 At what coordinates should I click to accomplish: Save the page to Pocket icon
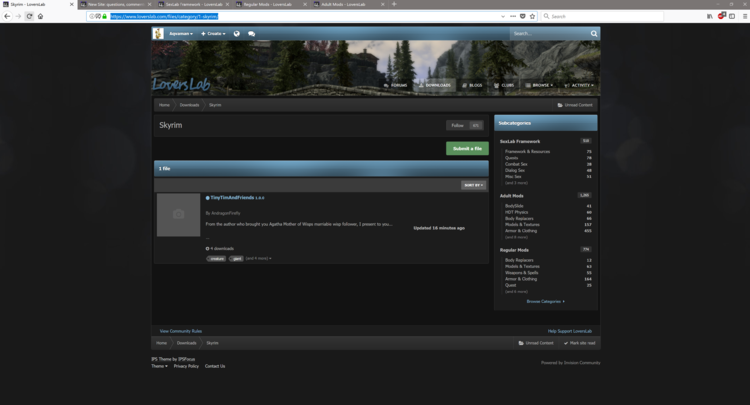tap(522, 16)
